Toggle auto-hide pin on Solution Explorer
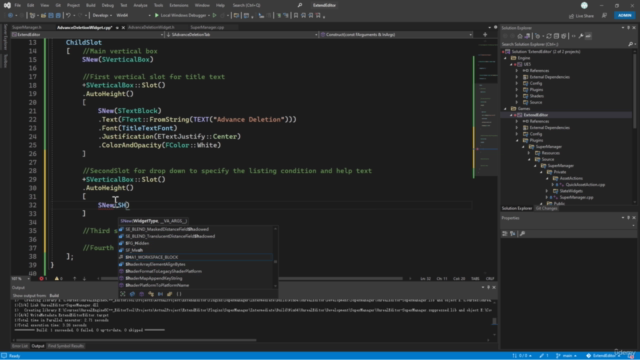Viewport: 640px width, 360px height. 629,28
